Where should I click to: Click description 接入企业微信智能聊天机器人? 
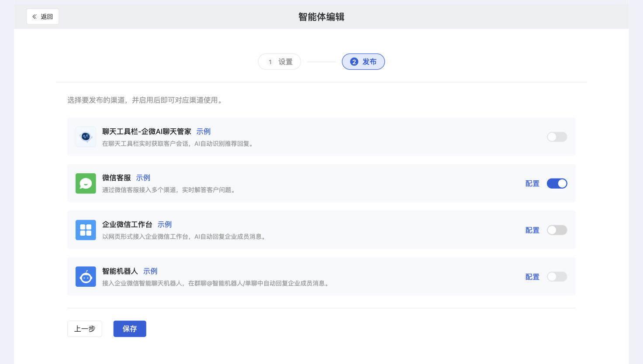[x=216, y=283]
